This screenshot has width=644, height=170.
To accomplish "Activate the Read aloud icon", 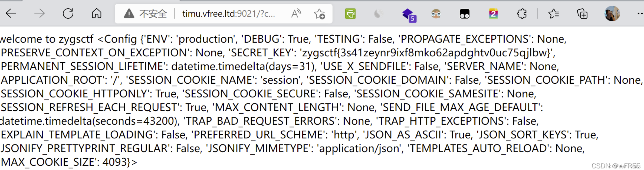I will [296, 14].
